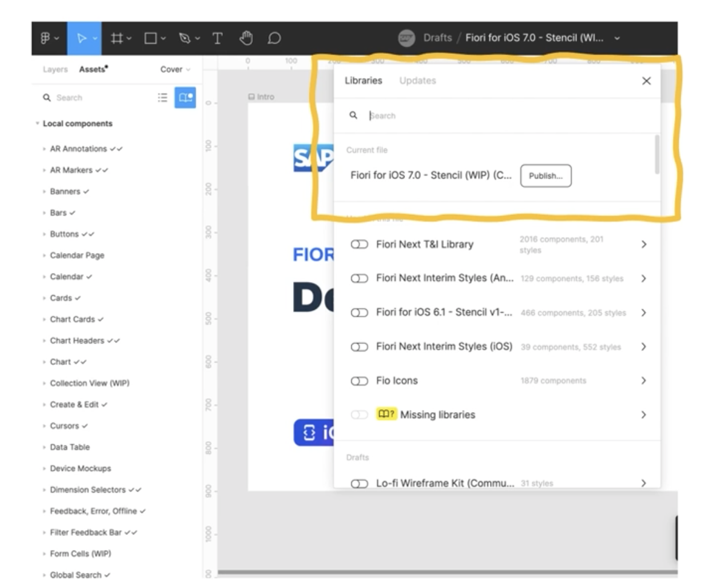Open Fiori for iOS 6.1 Stencil chevron

pyautogui.click(x=644, y=313)
